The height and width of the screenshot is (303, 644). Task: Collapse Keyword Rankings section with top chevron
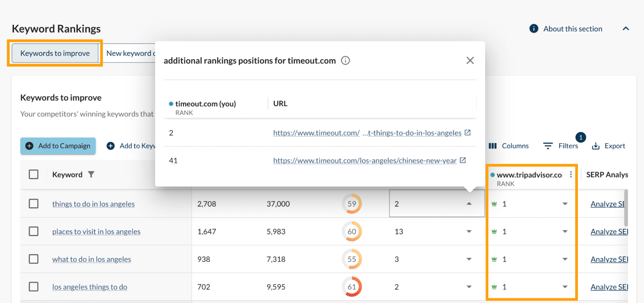(x=626, y=28)
